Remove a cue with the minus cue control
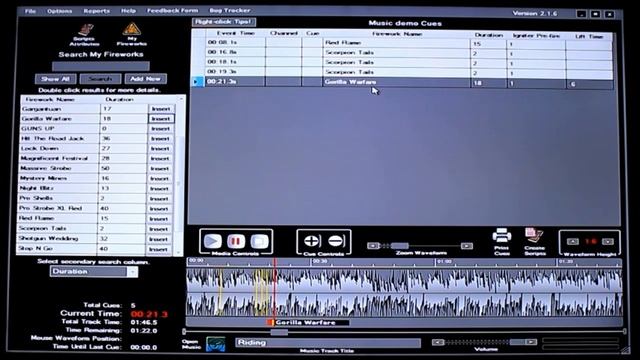Viewport: 640px width, 360px height. 336,241
